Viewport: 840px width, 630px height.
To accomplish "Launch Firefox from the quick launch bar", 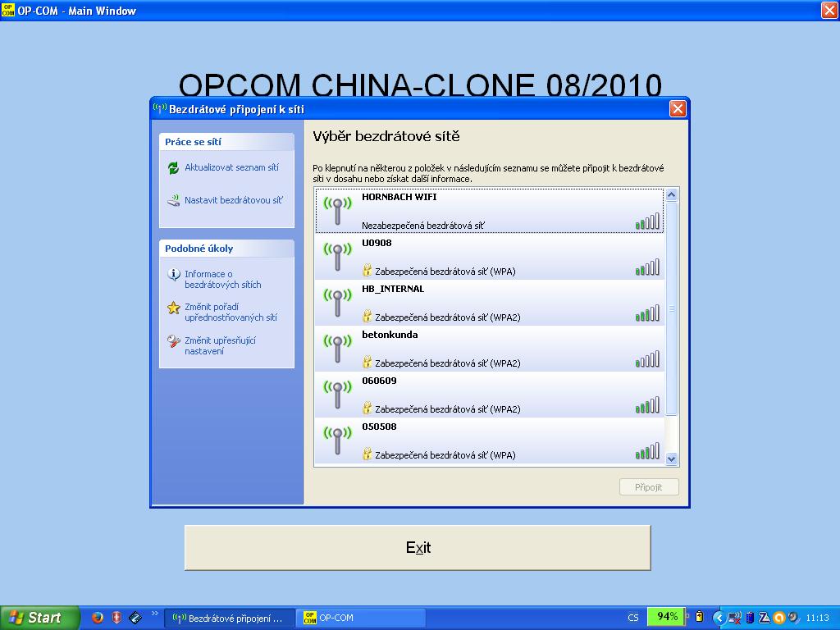I will click(98, 618).
